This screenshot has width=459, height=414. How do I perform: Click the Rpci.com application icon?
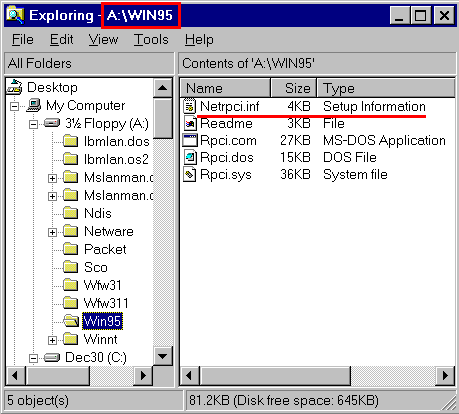190,140
